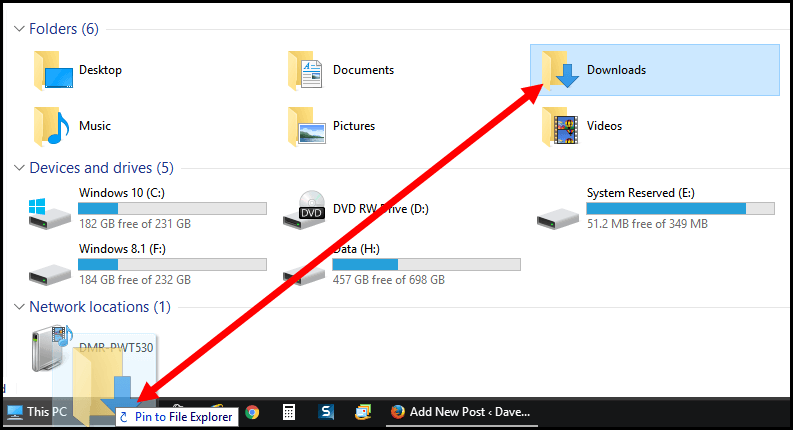The height and width of the screenshot is (430, 793).
Task: Click the taskbar icon beside Firefox
Action: coord(363,412)
